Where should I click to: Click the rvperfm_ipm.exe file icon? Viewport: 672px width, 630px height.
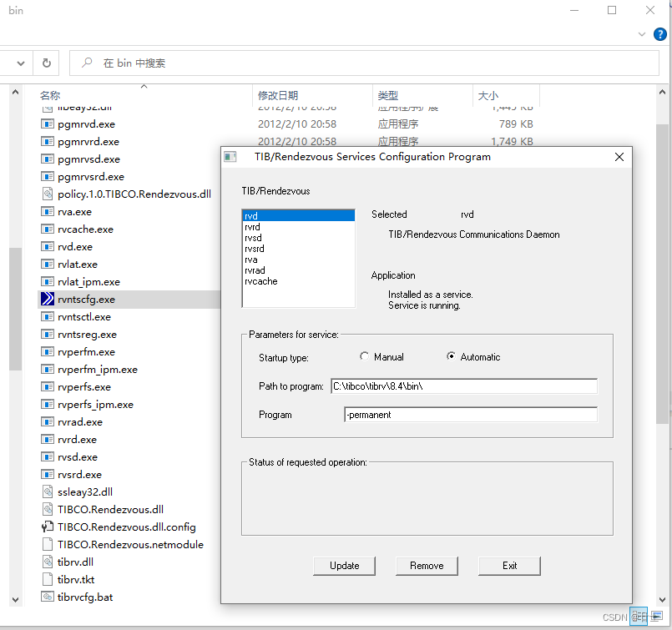(x=47, y=369)
